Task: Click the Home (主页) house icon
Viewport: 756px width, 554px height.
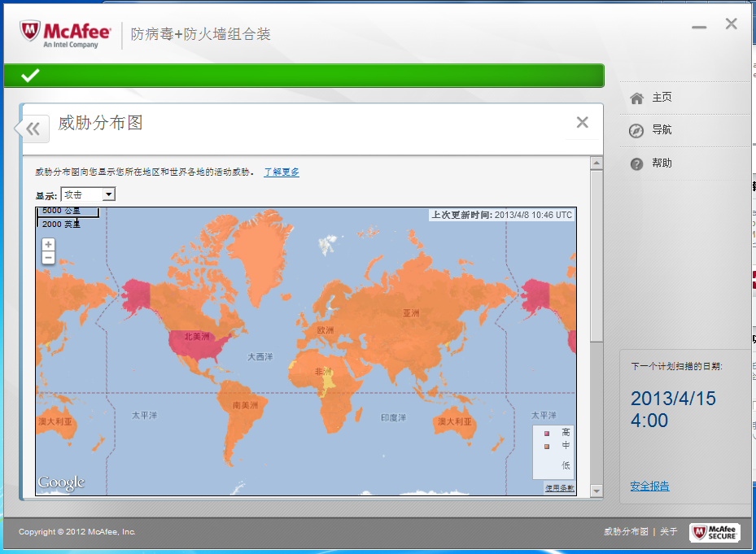Action: tap(636, 98)
